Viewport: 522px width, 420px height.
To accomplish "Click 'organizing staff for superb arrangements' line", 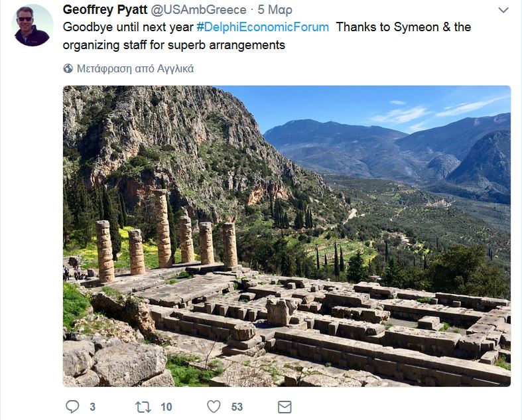I will point(174,45).
